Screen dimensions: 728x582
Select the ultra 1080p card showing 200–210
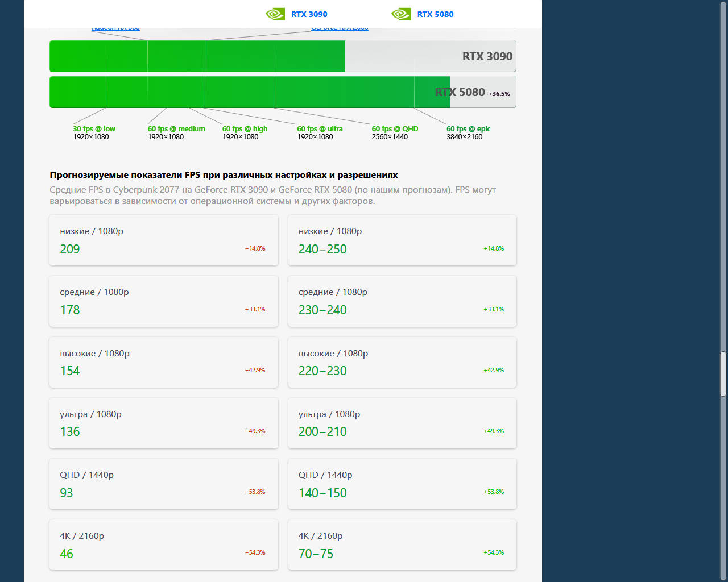click(402, 423)
